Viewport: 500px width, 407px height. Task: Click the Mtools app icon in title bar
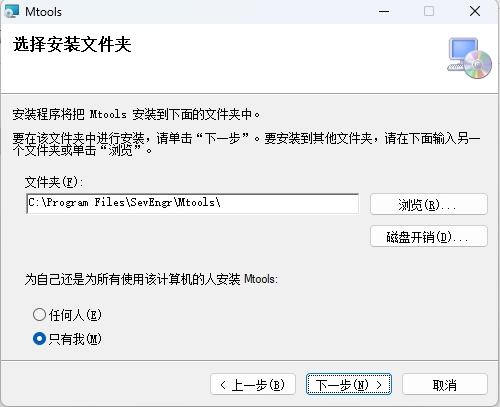(x=11, y=12)
